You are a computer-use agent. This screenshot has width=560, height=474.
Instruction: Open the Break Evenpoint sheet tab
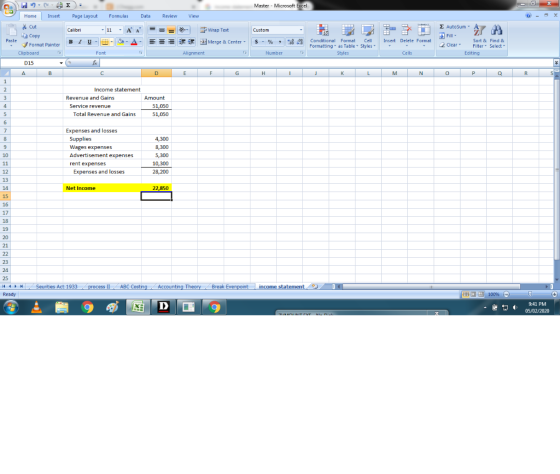click(230, 286)
